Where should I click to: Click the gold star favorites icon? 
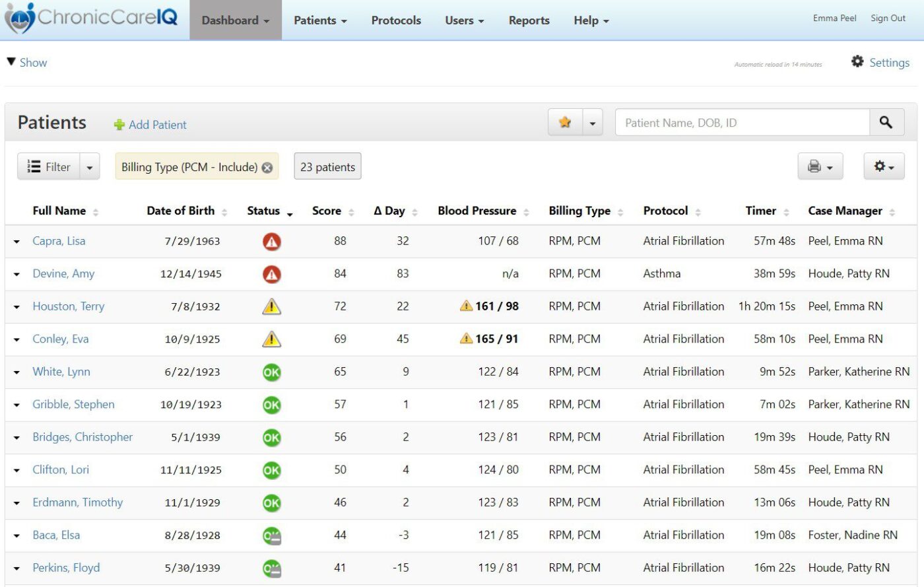pos(565,122)
